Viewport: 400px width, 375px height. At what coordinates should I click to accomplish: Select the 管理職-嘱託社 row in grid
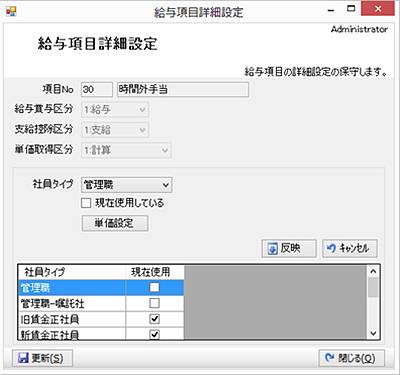click(x=101, y=304)
